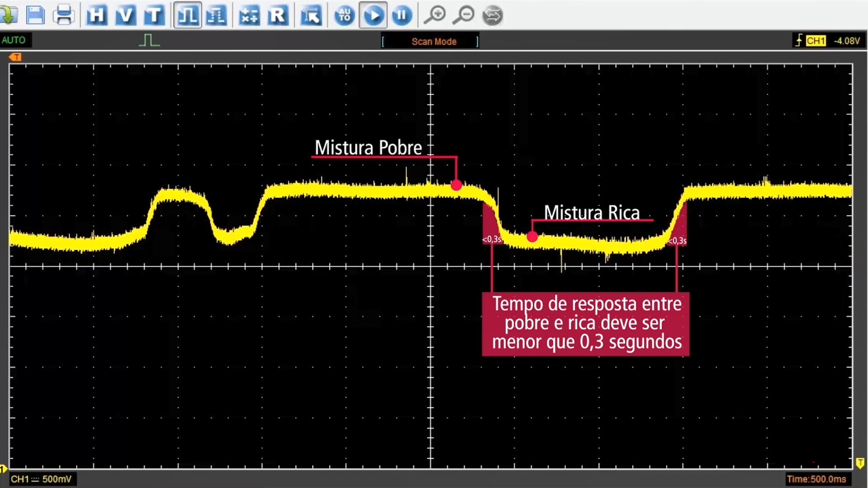The height and width of the screenshot is (488, 868).
Task: Click the rising-edge trigger slope icon
Action: click(798, 40)
